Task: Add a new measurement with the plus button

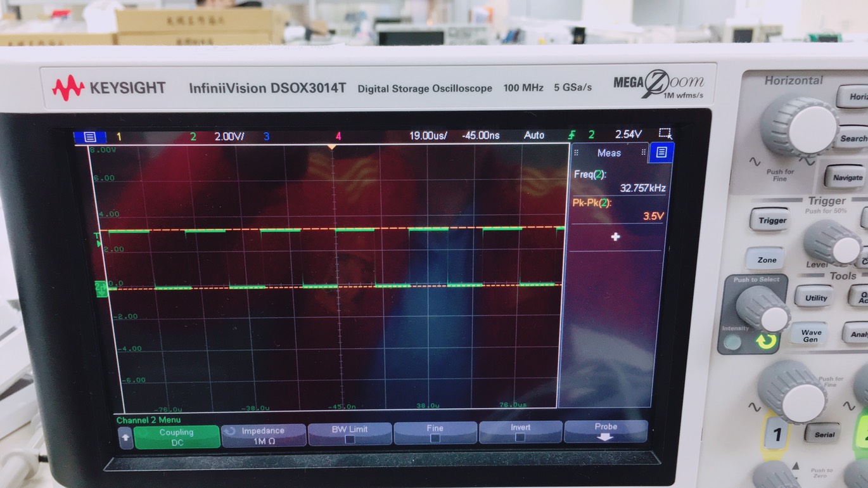Action: click(x=615, y=237)
